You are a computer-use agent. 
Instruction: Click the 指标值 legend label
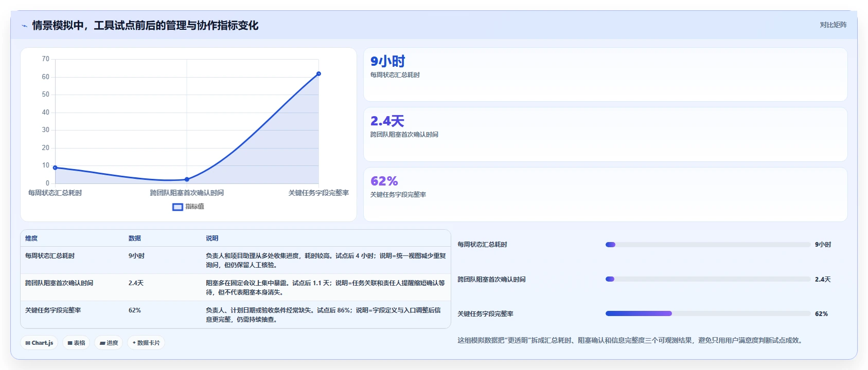[194, 207]
